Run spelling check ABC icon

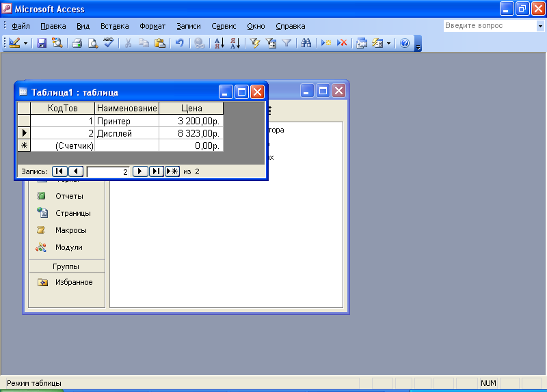[109, 43]
